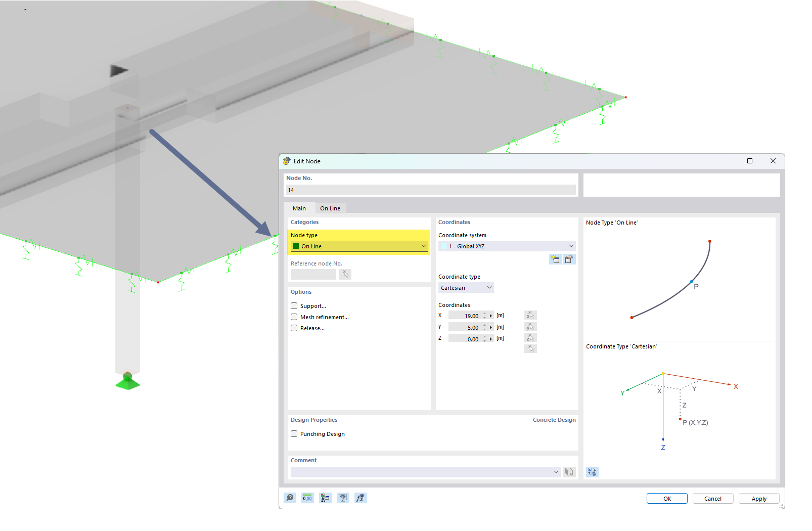
Task: Open the Coordinate system dropdown
Action: click(507, 246)
